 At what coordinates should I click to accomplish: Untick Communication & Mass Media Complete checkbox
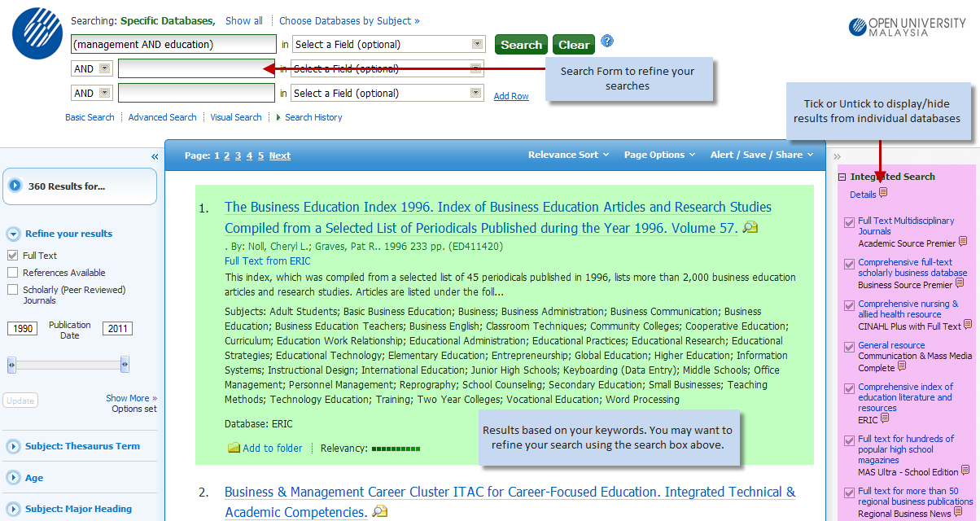pos(850,346)
